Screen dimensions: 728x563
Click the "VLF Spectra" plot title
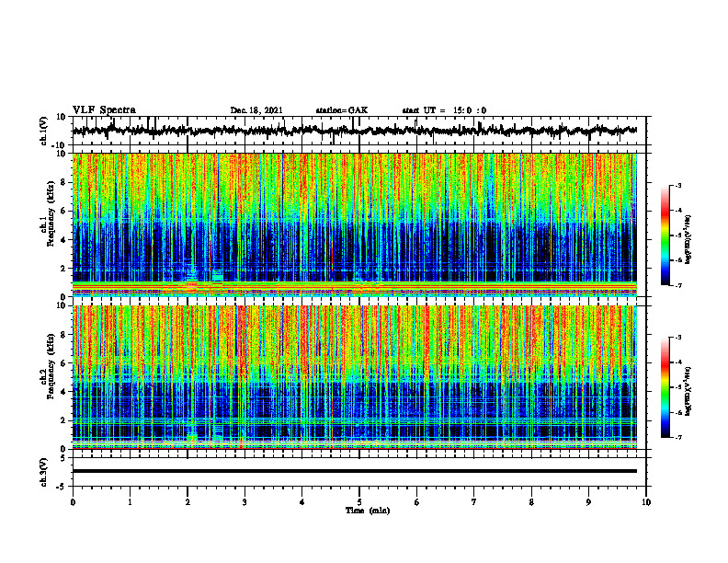(104, 110)
